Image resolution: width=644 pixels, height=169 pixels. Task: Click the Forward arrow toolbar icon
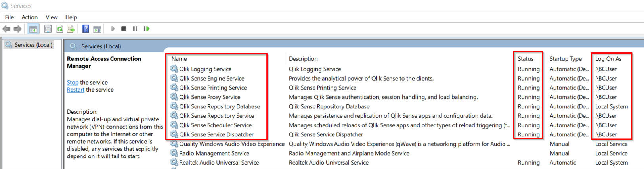pyautogui.click(x=17, y=29)
